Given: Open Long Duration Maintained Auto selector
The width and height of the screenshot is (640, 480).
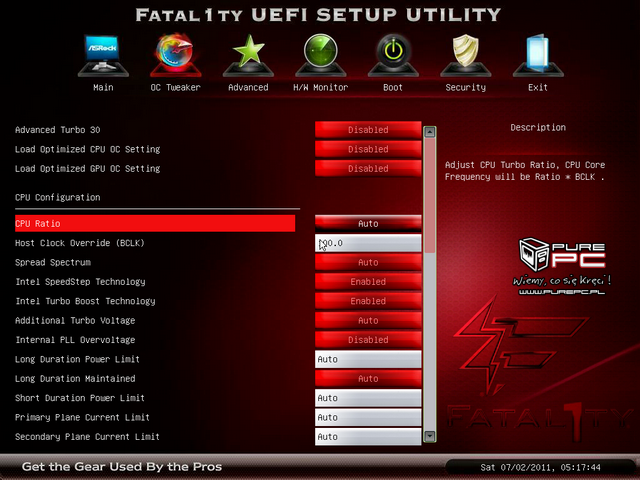Looking at the screenshot, I should (368, 378).
